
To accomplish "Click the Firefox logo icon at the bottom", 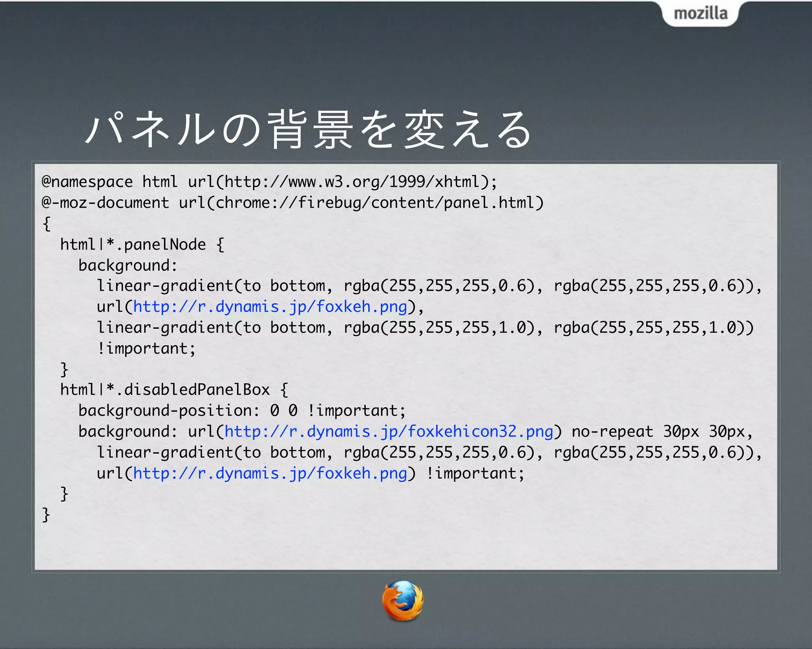I will (x=403, y=601).
